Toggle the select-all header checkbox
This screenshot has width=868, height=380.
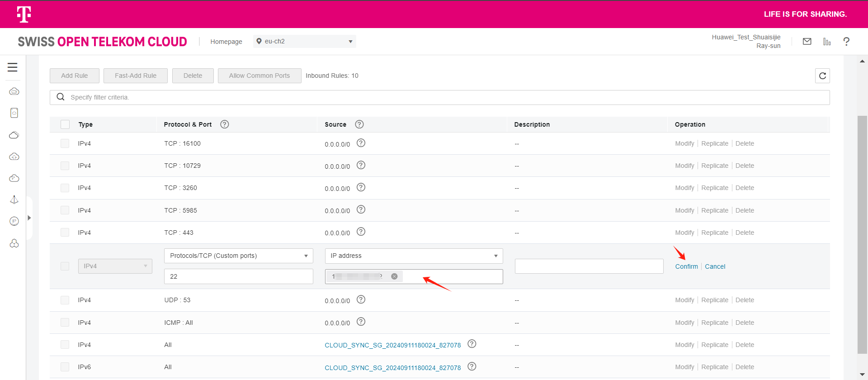click(x=65, y=124)
